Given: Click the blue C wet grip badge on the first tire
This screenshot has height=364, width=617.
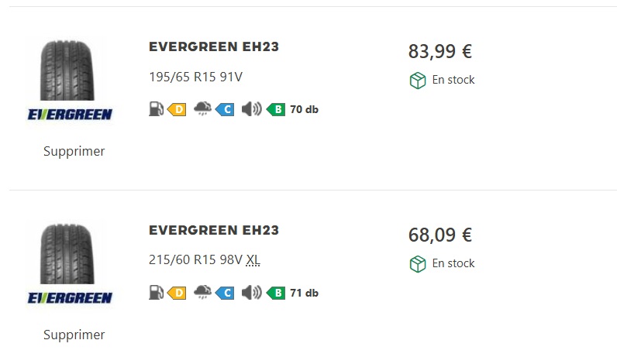Looking at the screenshot, I should (226, 109).
